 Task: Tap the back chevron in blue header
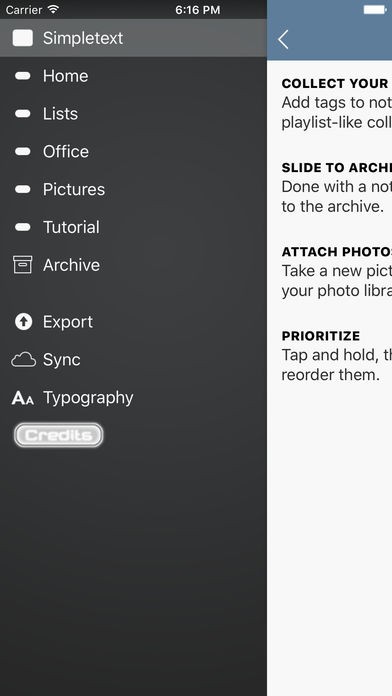283,40
